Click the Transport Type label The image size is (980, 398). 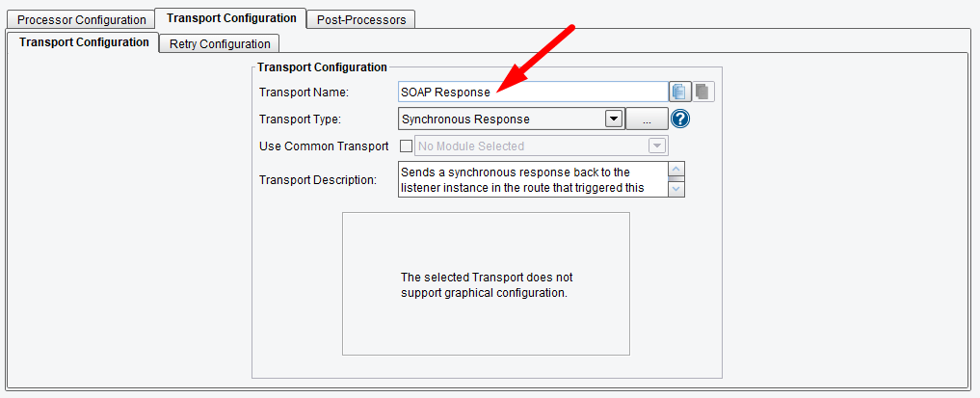coord(301,119)
